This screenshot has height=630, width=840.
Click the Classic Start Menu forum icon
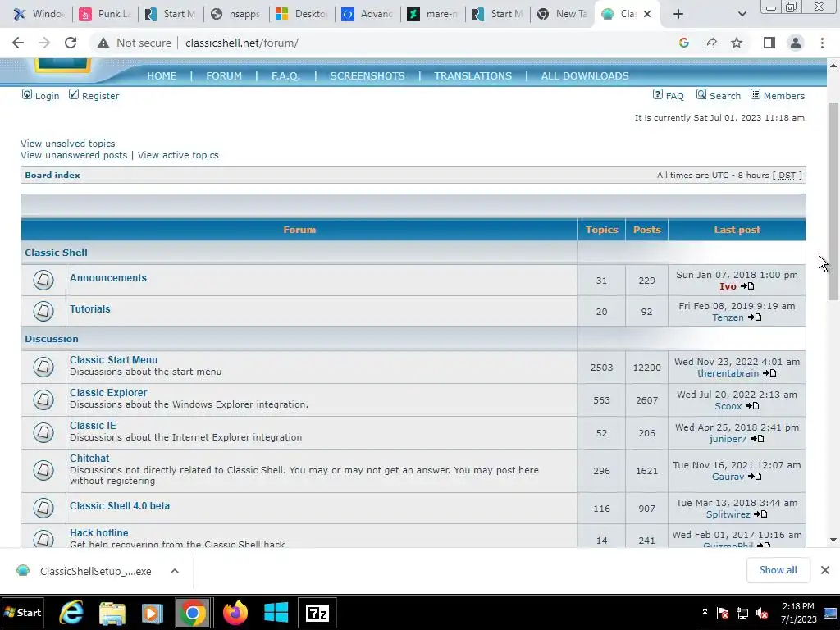click(x=43, y=367)
